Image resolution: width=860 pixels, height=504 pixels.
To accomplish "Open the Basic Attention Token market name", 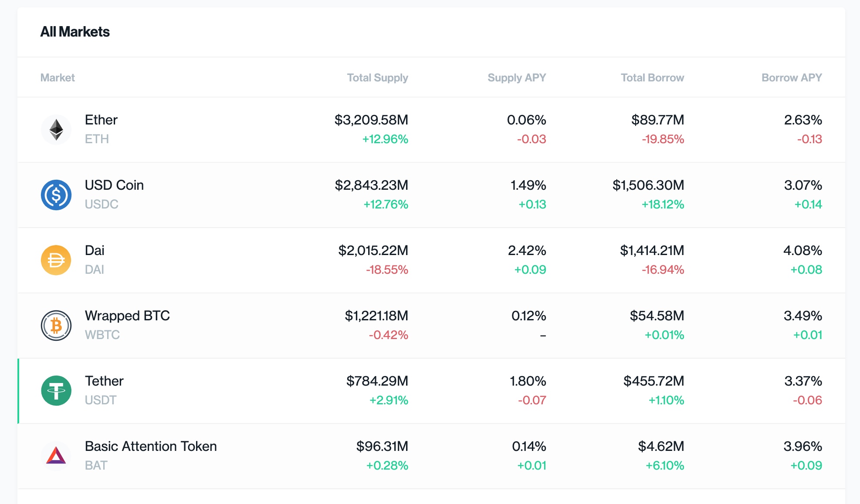I will tap(151, 446).
